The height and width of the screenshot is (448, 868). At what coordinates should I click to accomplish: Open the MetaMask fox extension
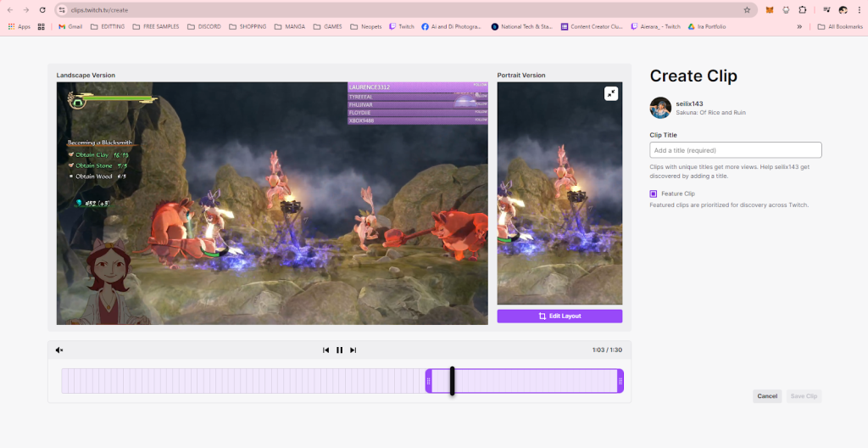[x=770, y=10]
